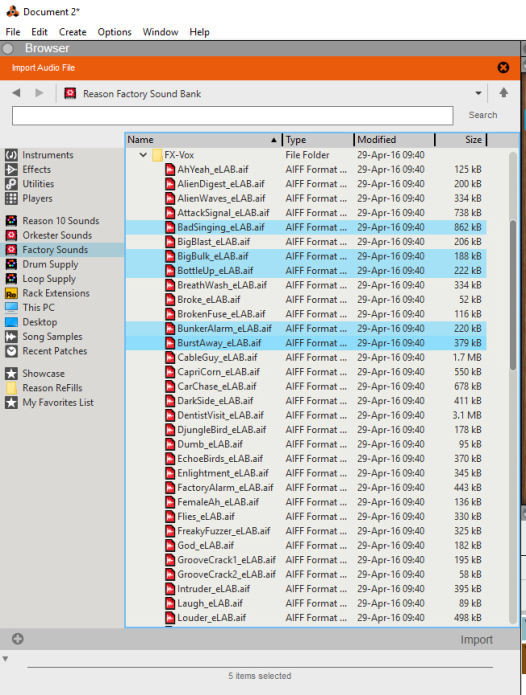The width and height of the screenshot is (526, 695).
Task: Click the back navigation arrow
Action: pyautogui.click(x=16, y=93)
